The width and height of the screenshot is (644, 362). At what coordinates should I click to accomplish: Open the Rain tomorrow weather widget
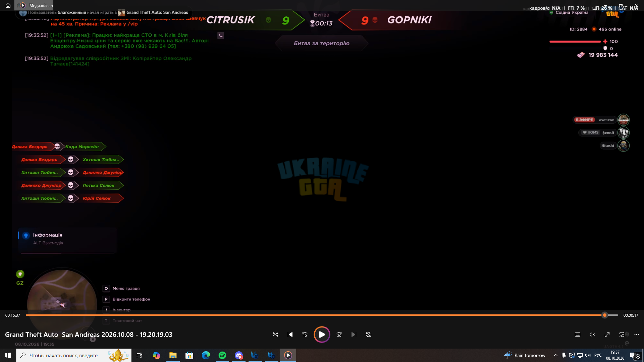[x=525, y=355]
